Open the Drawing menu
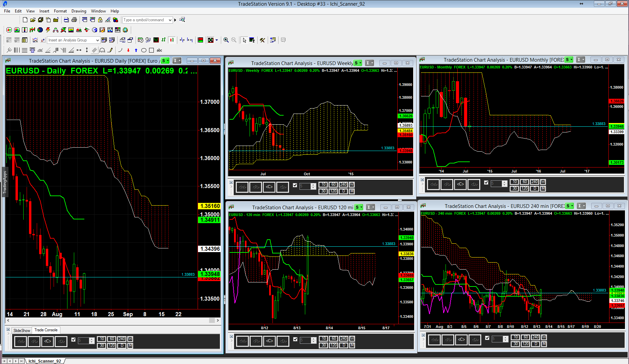 tap(79, 11)
